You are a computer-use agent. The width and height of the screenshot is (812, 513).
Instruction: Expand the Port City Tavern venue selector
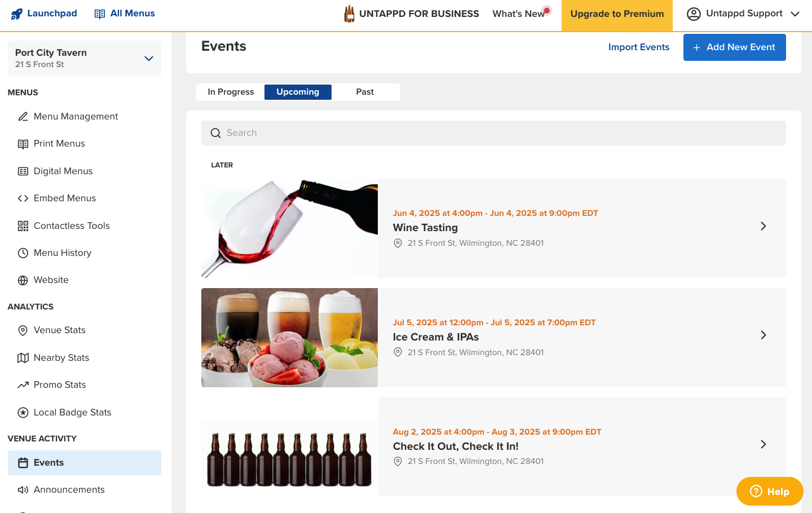coord(149,59)
